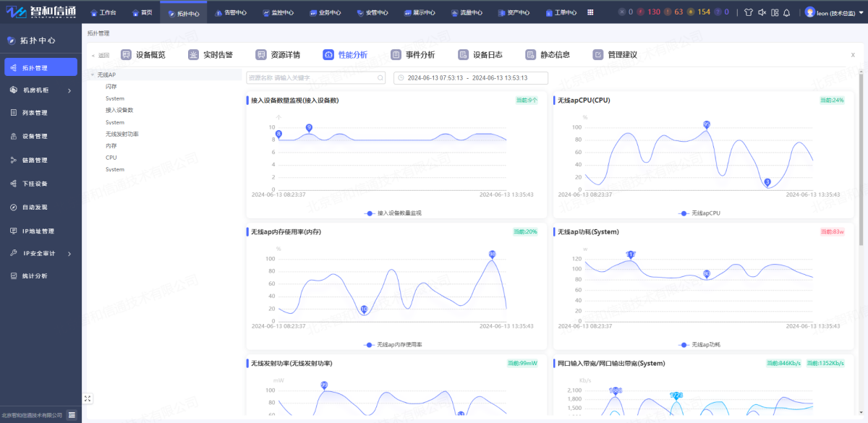Click the fullscreen expand icon at bottom left
Screen dimensions: 868x423
pyautogui.click(x=88, y=398)
